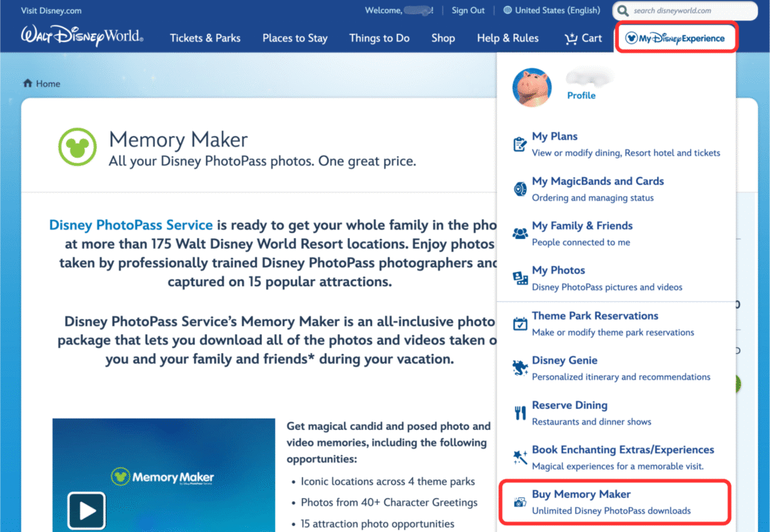Click the Family & Friends people icon
Screen dimensions: 770x532
pyautogui.click(x=520, y=233)
